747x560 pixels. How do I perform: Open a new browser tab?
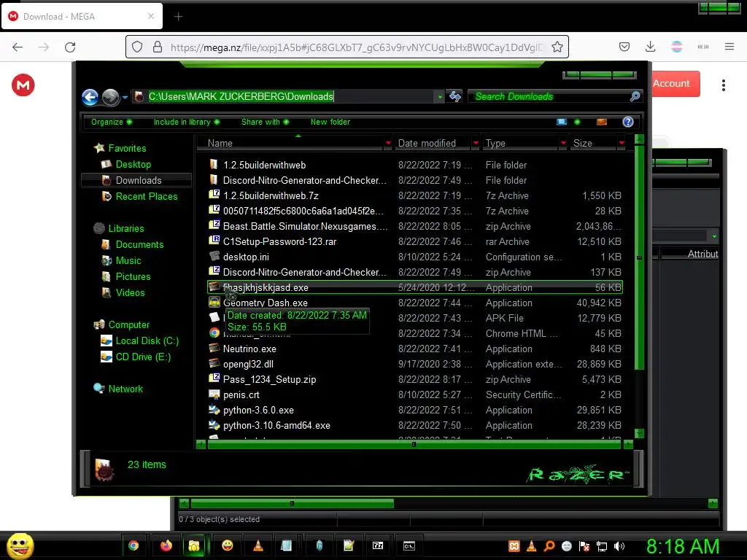point(178,17)
